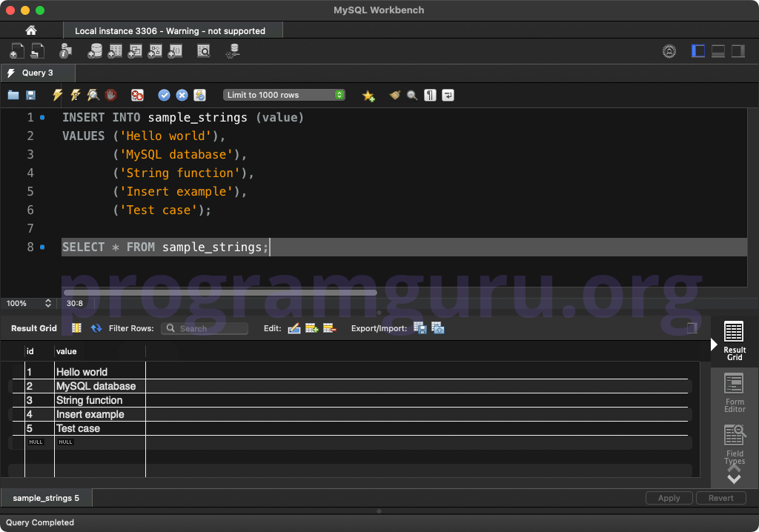This screenshot has height=532, width=759.
Task: Open find magnifier icon in editor toolbar
Action: (412, 95)
